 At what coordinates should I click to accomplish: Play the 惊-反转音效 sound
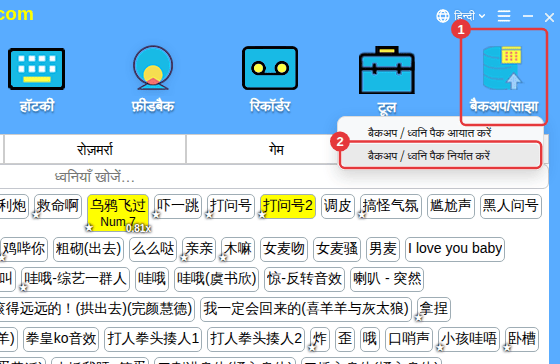[x=305, y=279]
